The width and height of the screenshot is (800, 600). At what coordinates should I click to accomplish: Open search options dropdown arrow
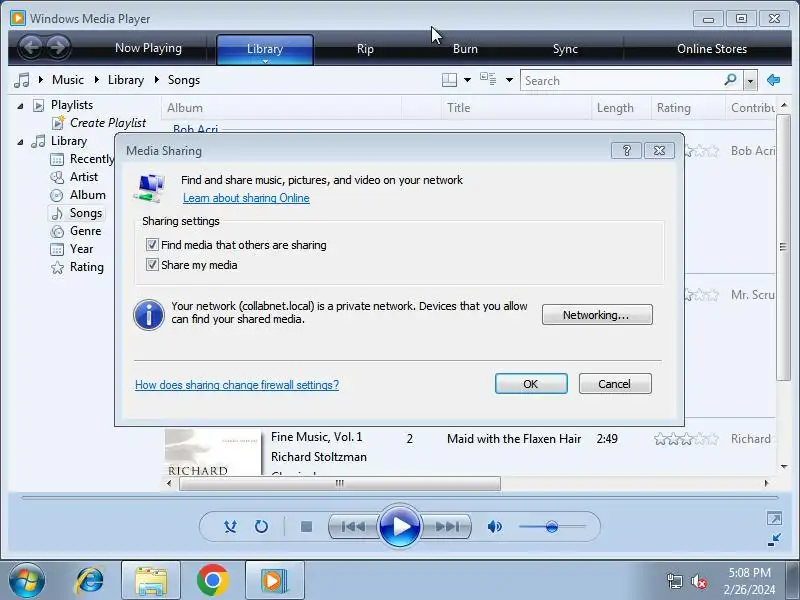pos(750,81)
